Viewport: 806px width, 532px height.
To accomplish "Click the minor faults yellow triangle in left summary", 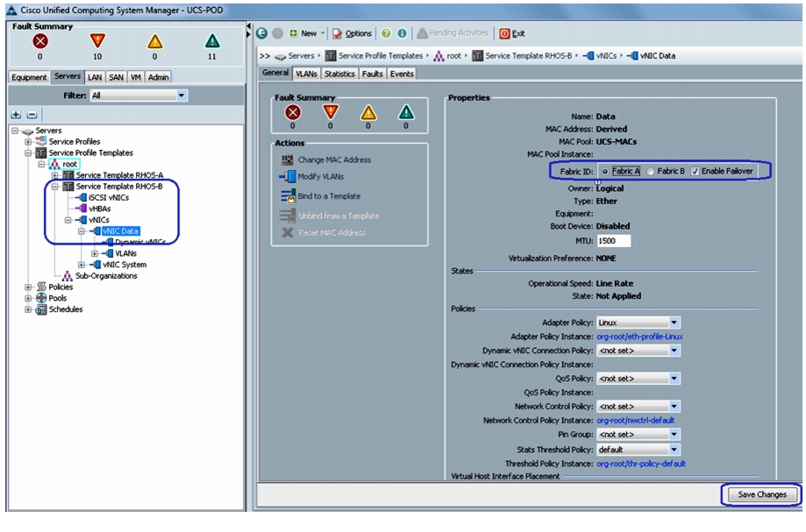I will point(154,41).
